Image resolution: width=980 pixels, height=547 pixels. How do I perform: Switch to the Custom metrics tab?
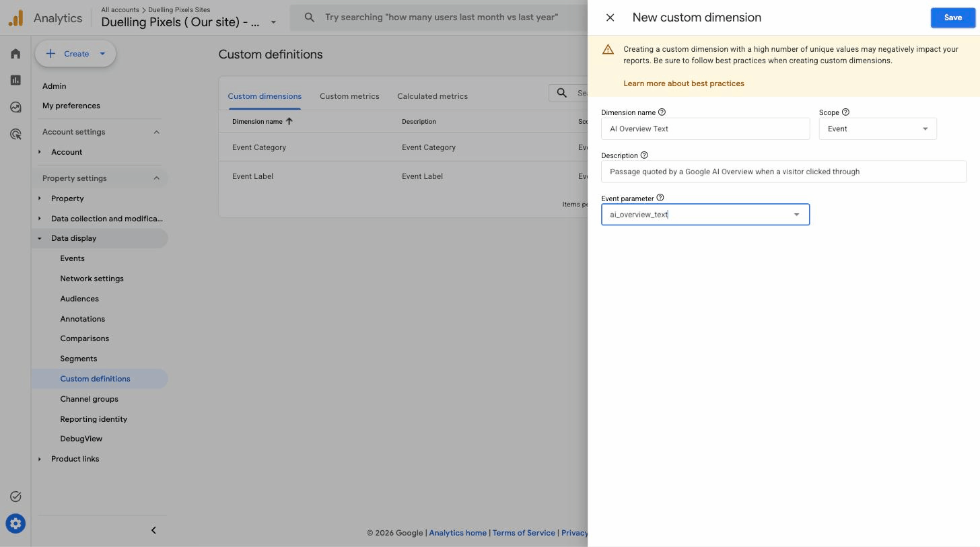pos(349,96)
